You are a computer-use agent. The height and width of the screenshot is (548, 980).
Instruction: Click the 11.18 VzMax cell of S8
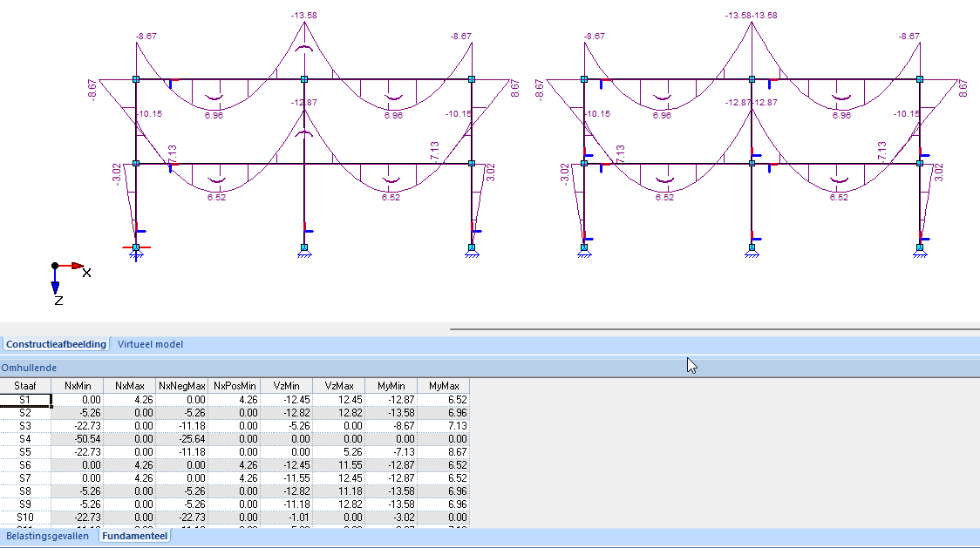click(339, 491)
